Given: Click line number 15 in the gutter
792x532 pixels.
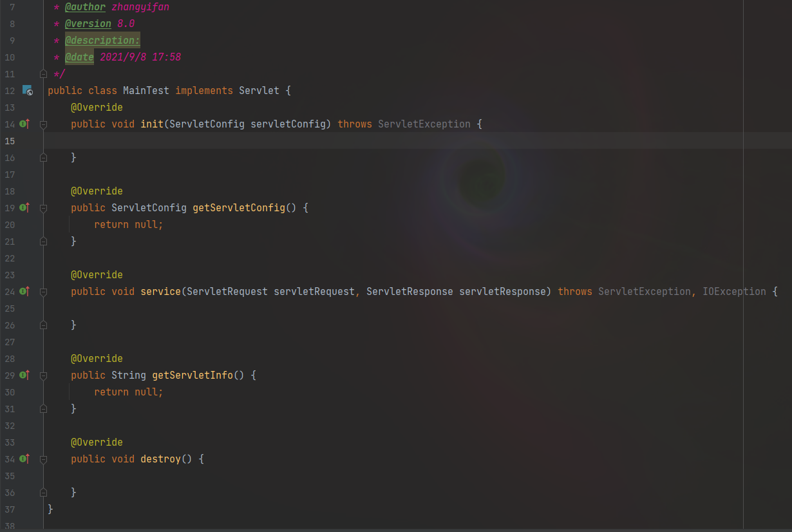Looking at the screenshot, I should [9, 140].
